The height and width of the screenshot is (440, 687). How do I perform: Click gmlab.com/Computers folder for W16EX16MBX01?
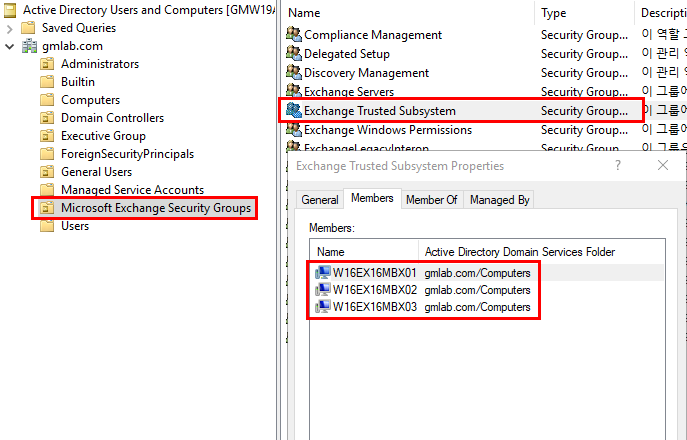pos(477,273)
